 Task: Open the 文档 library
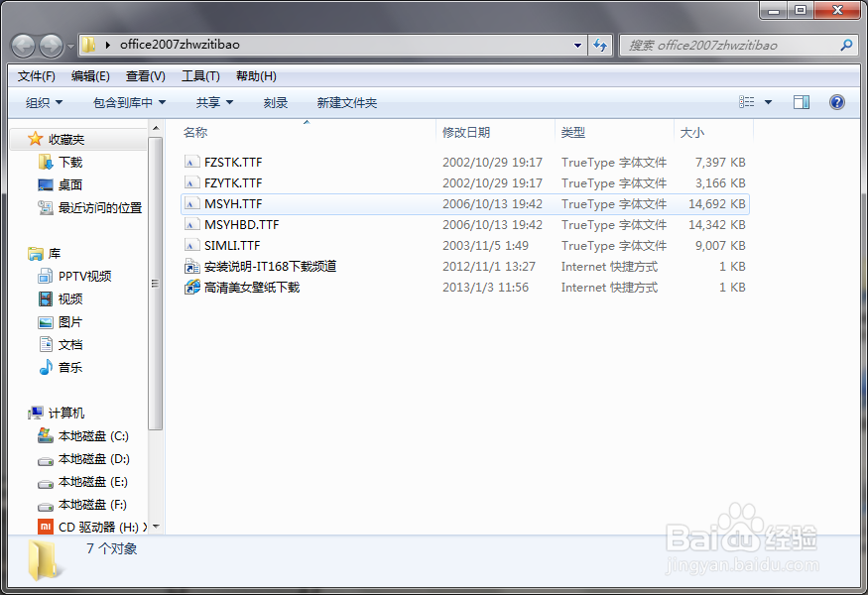(70, 345)
